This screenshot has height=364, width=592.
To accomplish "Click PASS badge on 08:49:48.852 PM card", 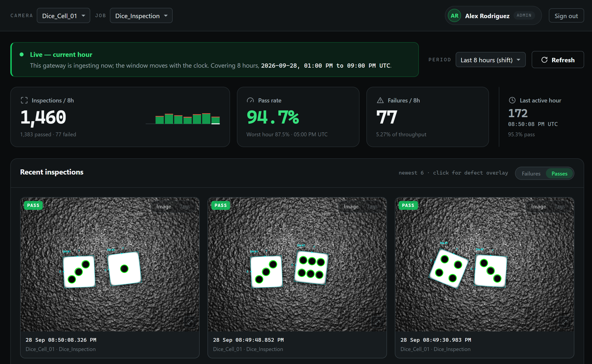I will 221,205.
